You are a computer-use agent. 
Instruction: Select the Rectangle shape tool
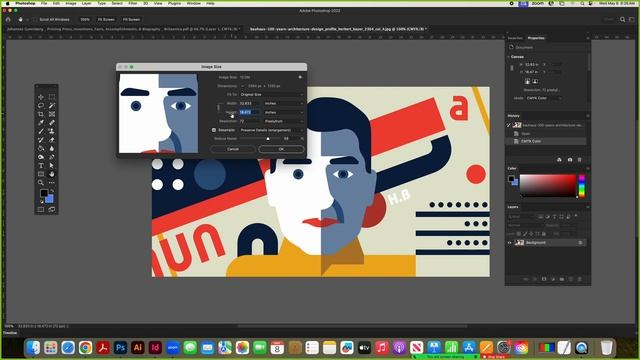tap(41, 174)
